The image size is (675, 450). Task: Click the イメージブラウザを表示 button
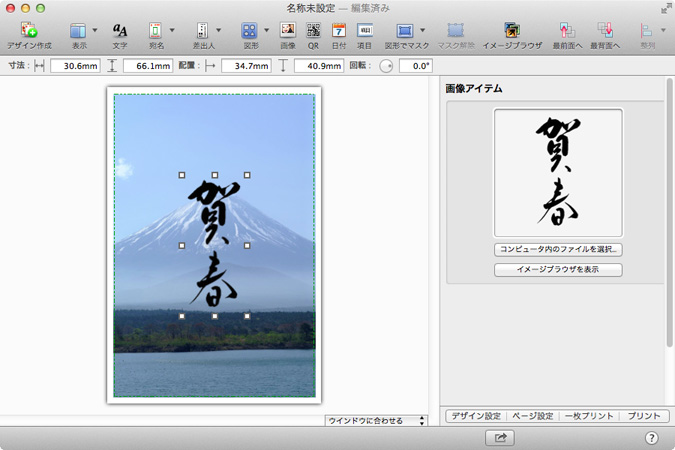click(558, 270)
